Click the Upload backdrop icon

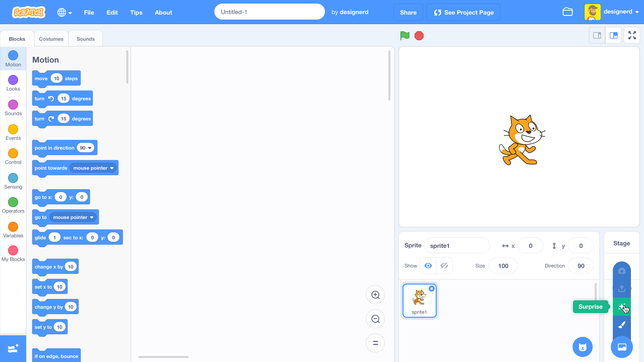pyautogui.click(x=622, y=289)
